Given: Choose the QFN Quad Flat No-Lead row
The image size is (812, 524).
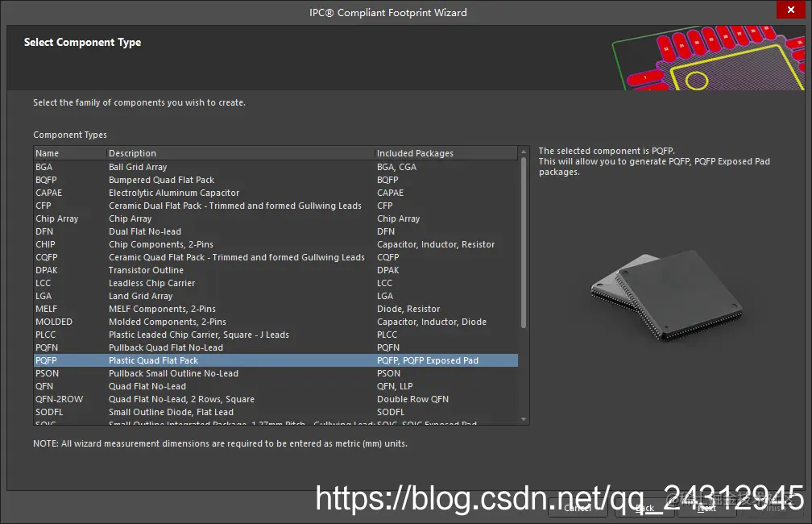Looking at the screenshot, I should 275,386.
